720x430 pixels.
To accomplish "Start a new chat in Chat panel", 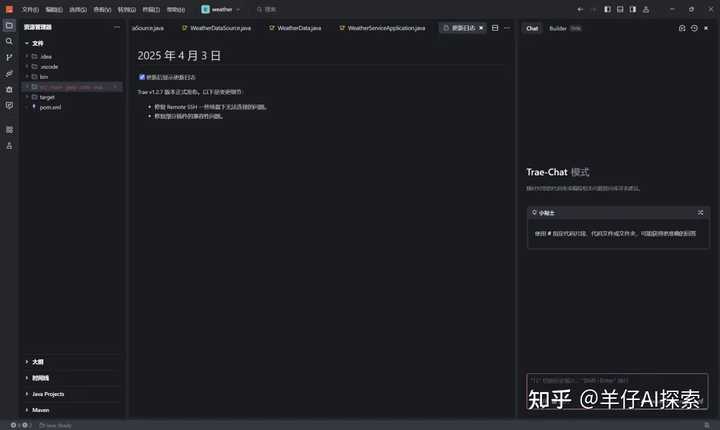I will click(x=682, y=28).
